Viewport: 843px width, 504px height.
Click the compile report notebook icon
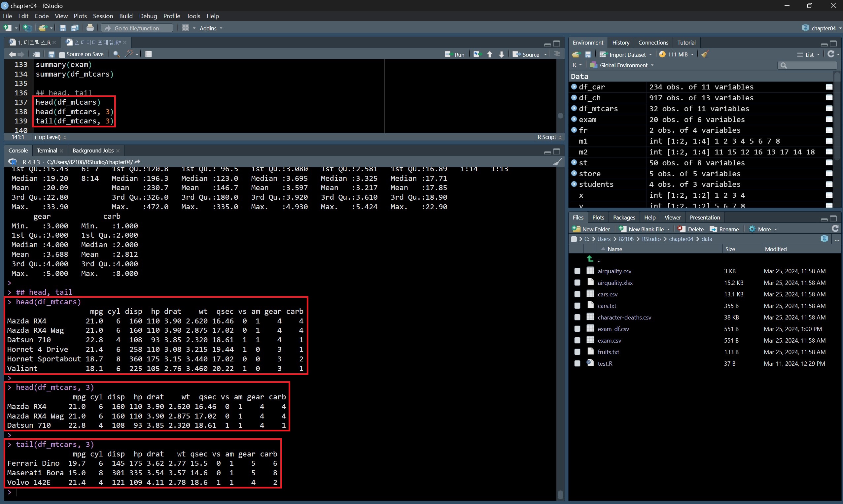pyautogui.click(x=149, y=54)
